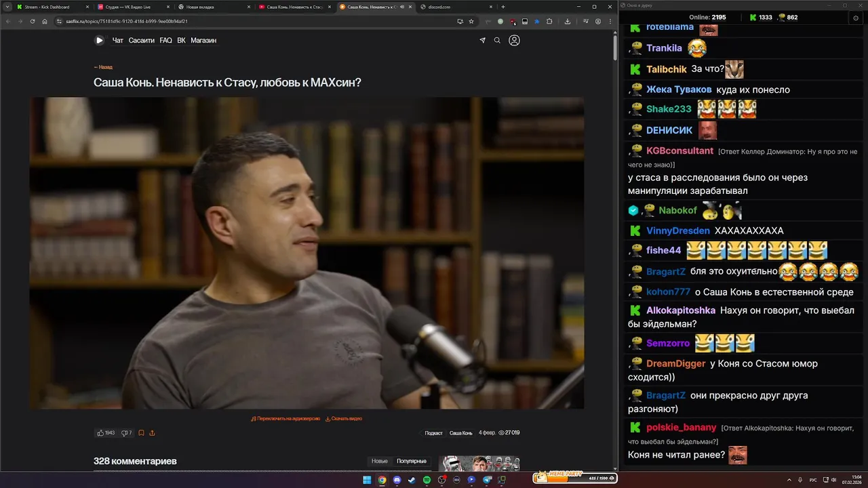Open the install/cast icon in address bar
The width and height of the screenshot is (868, 488).
[x=460, y=21]
